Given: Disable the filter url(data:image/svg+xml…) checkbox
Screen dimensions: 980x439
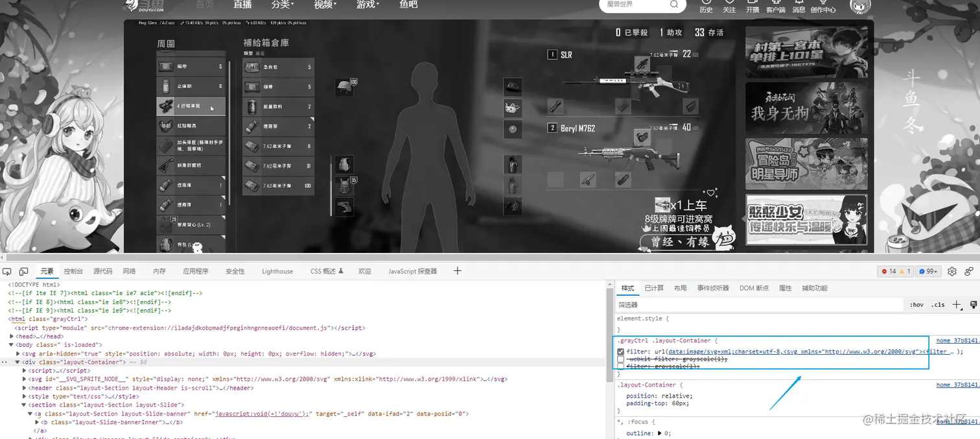Looking at the screenshot, I should point(620,351).
